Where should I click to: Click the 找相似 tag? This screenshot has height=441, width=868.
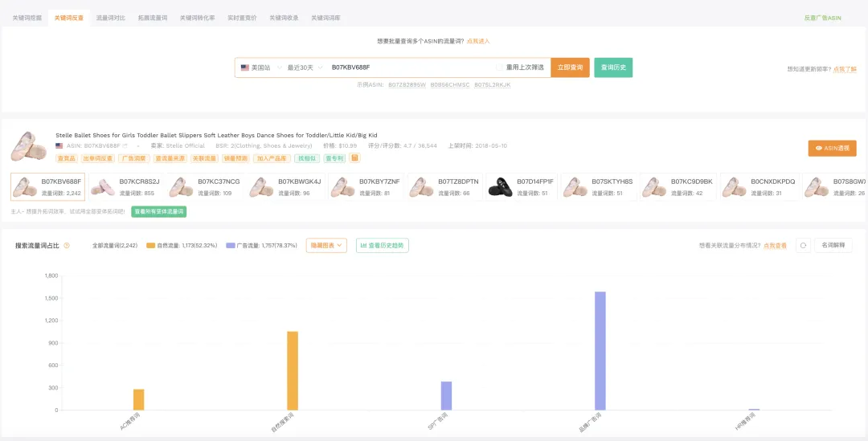(x=307, y=158)
